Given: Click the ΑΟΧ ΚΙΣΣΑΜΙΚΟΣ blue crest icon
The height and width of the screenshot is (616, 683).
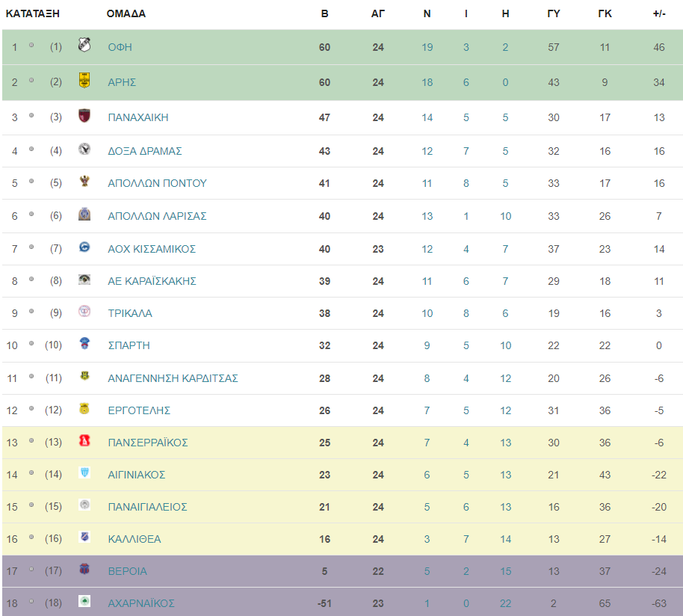Looking at the screenshot, I should (x=84, y=247).
